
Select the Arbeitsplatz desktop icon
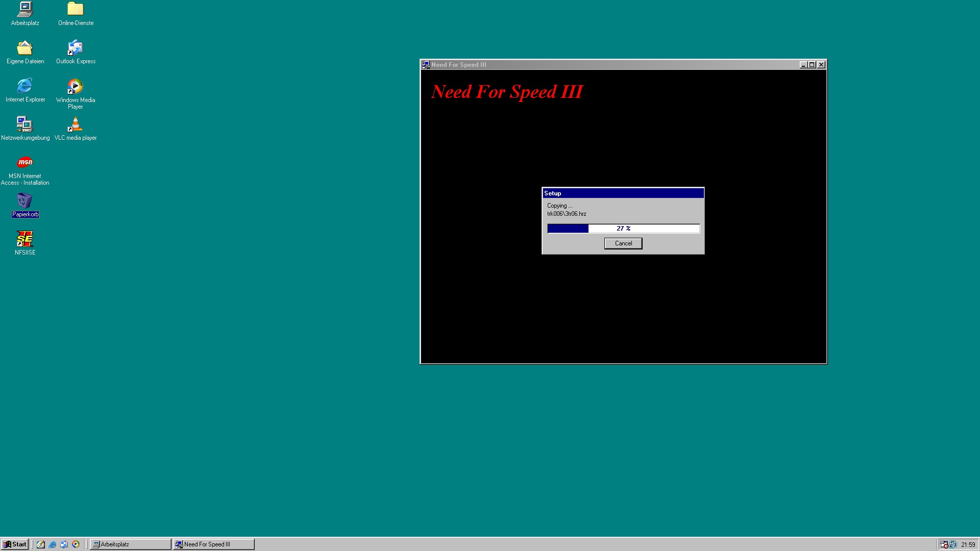coord(24,10)
